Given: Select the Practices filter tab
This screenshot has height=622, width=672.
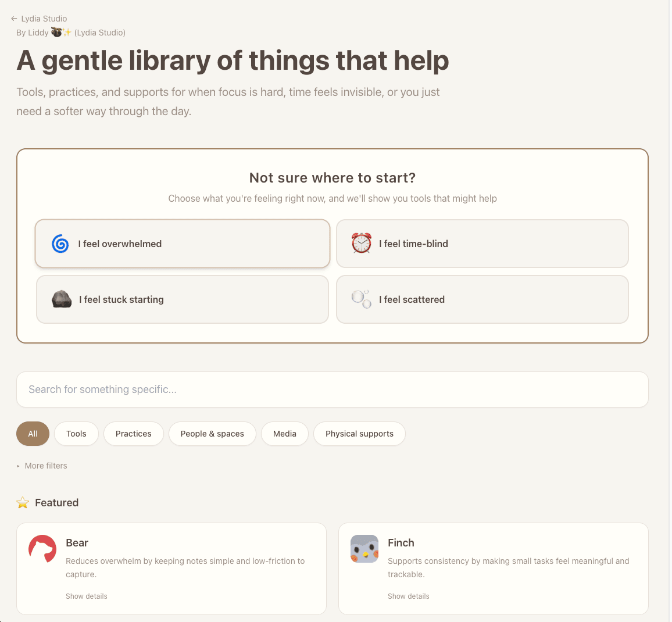Looking at the screenshot, I should 133,434.
